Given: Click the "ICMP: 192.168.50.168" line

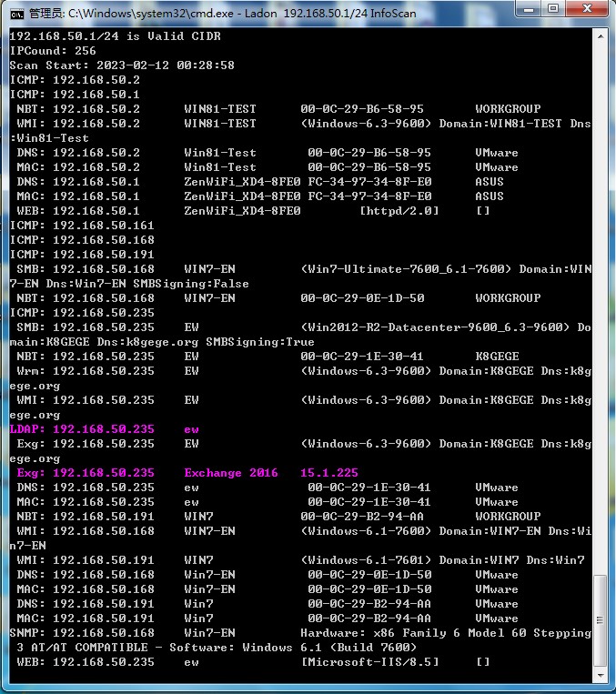Looking at the screenshot, I should tap(82, 240).
